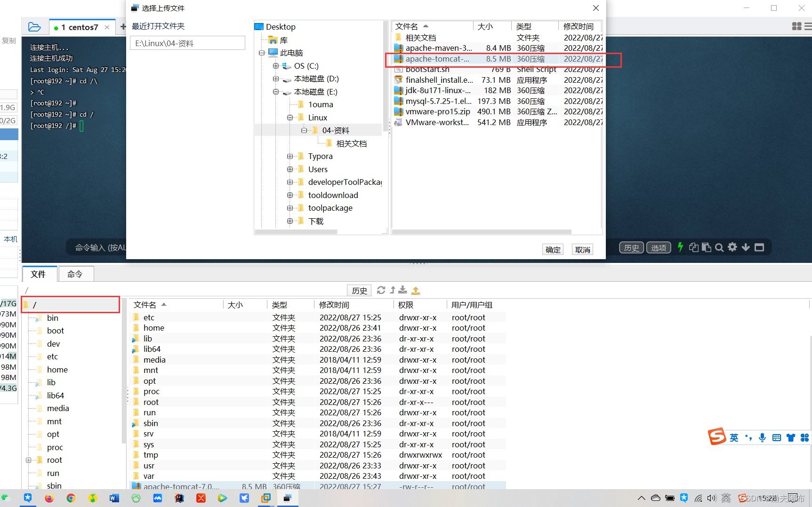Sort dialog list by 大小 column
This screenshot has width=812, height=507.
pos(492,26)
